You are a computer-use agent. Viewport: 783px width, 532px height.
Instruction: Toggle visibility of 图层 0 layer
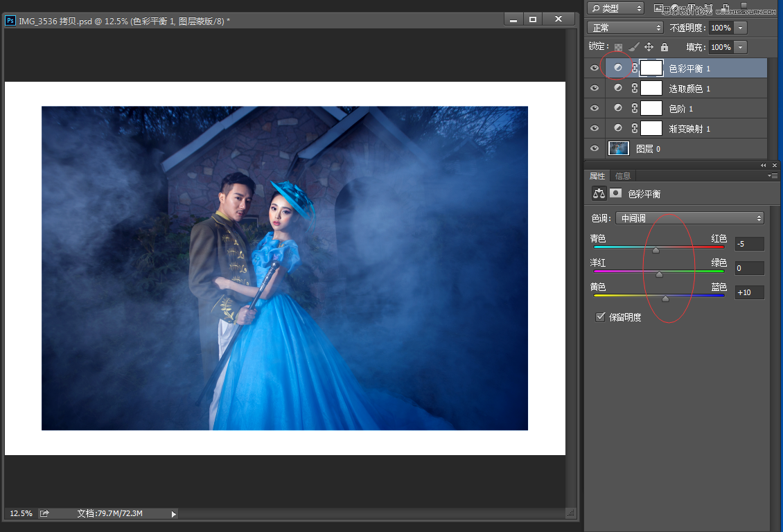pyautogui.click(x=594, y=148)
